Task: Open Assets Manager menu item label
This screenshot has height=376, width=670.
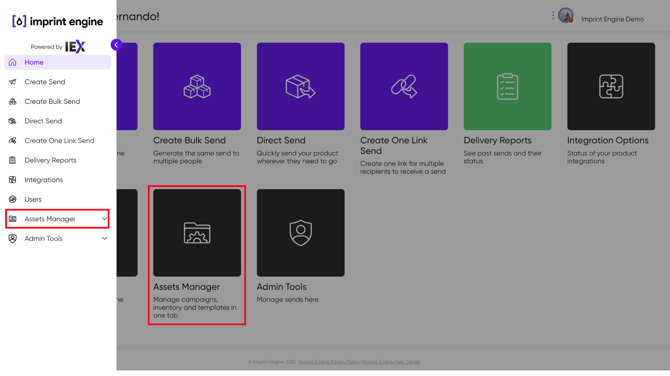Action: click(50, 219)
